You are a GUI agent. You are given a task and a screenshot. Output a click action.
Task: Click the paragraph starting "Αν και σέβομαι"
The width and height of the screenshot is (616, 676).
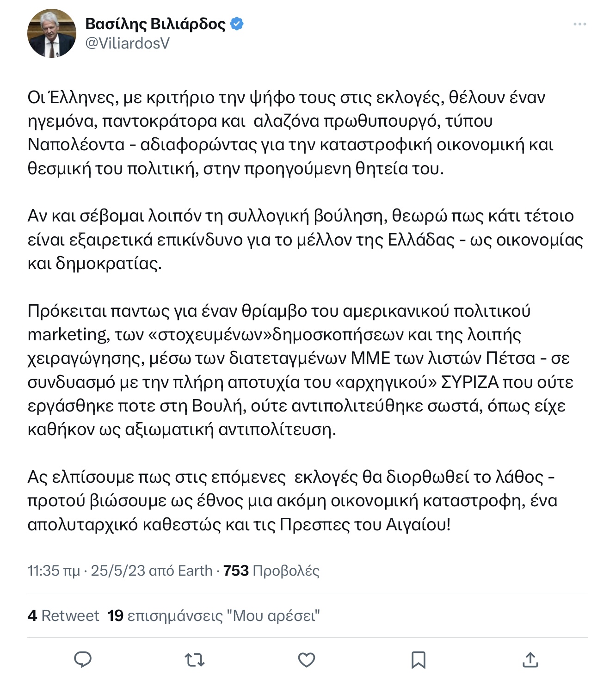(305, 240)
